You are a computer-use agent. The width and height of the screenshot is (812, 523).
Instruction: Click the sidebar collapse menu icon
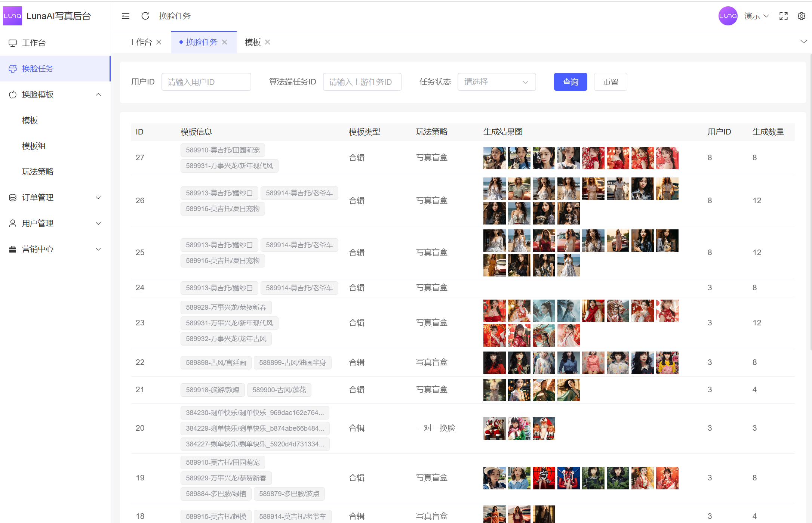(126, 16)
